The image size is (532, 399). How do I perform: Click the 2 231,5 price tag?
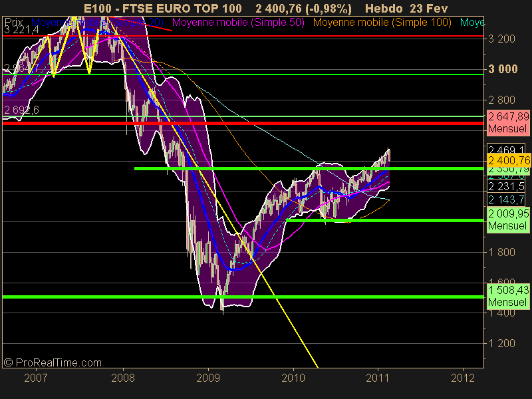pos(506,186)
